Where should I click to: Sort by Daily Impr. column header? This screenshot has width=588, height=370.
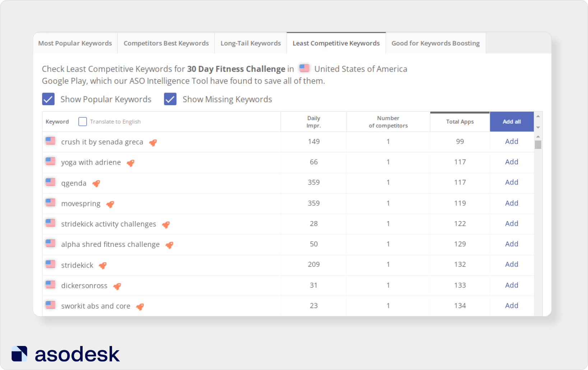[314, 122]
